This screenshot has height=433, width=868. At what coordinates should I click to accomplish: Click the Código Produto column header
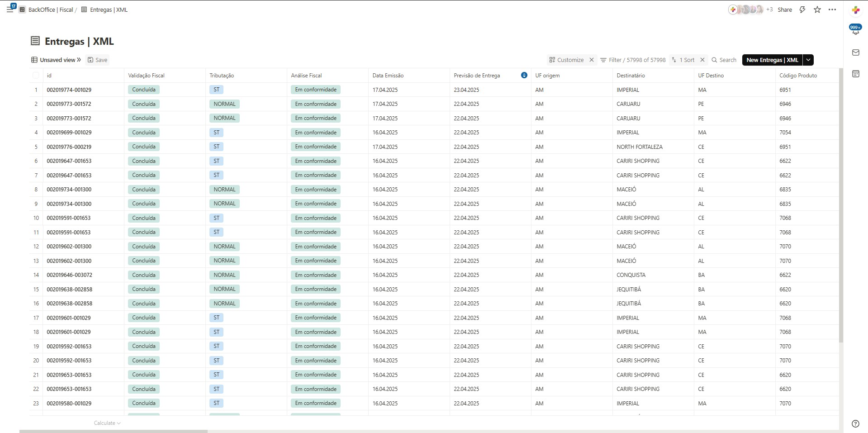pyautogui.click(x=807, y=76)
